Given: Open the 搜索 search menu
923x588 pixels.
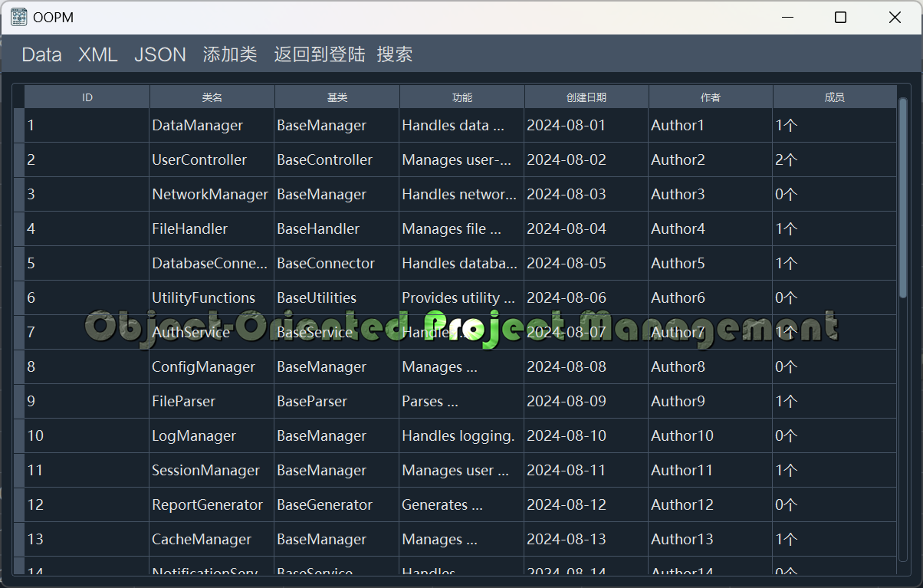Looking at the screenshot, I should coord(395,54).
